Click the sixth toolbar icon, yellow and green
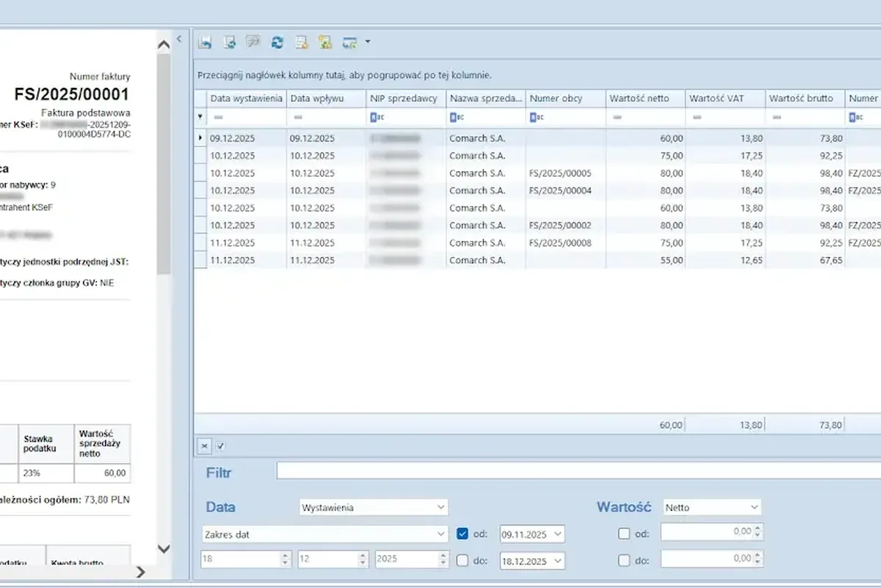Image resolution: width=881 pixels, height=588 pixels. pyautogui.click(x=325, y=43)
